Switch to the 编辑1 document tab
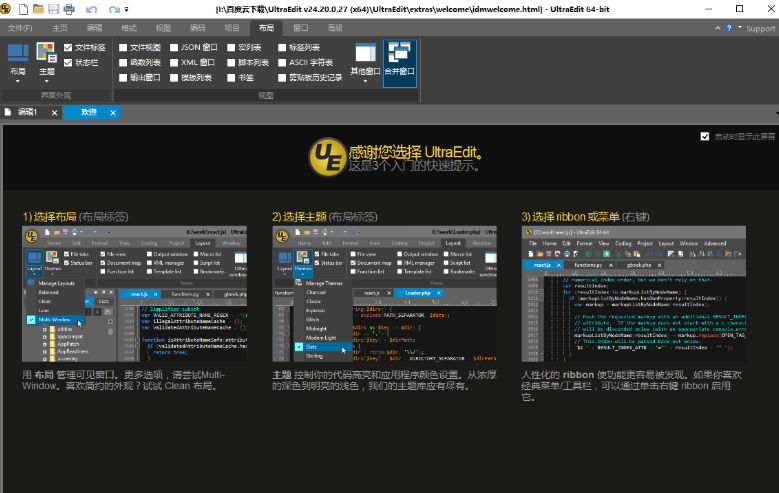The height and width of the screenshot is (493, 779). (28, 112)
